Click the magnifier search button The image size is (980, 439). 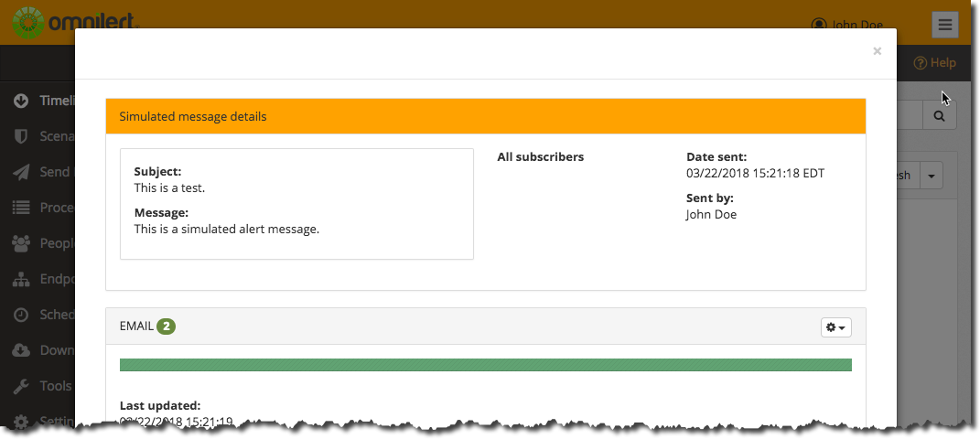[x=940, y=116]
